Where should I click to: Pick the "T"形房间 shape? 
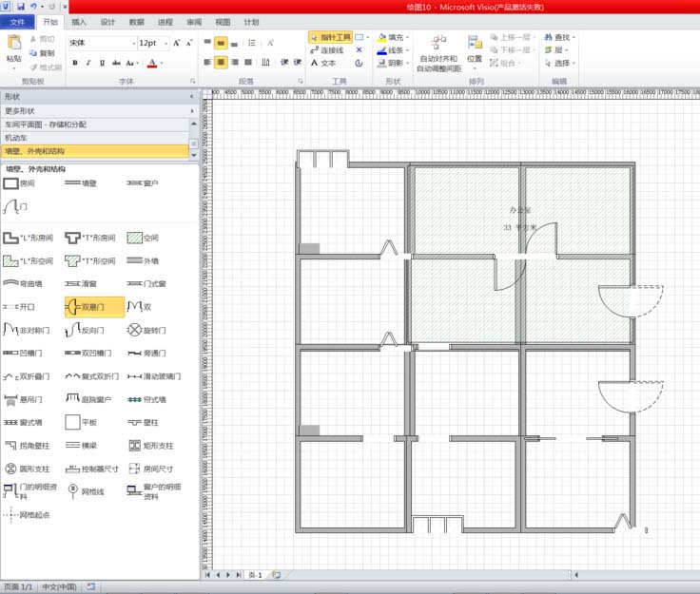[90, 239]
